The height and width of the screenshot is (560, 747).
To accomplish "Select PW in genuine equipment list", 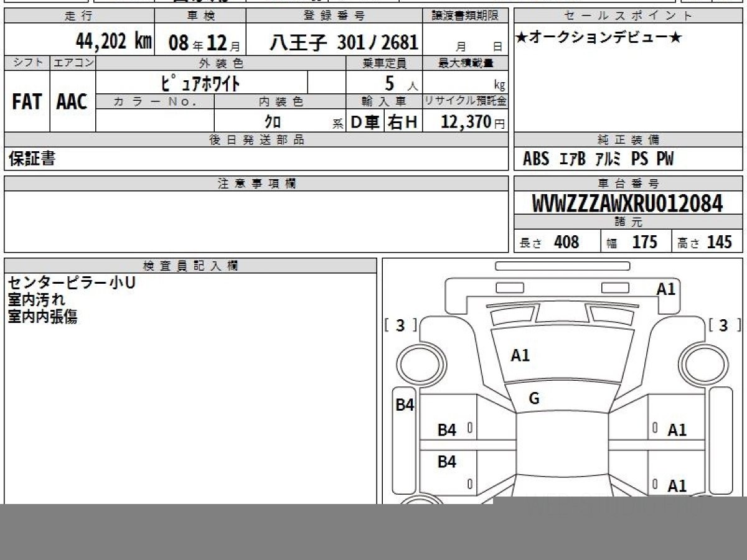I will 665,159.
